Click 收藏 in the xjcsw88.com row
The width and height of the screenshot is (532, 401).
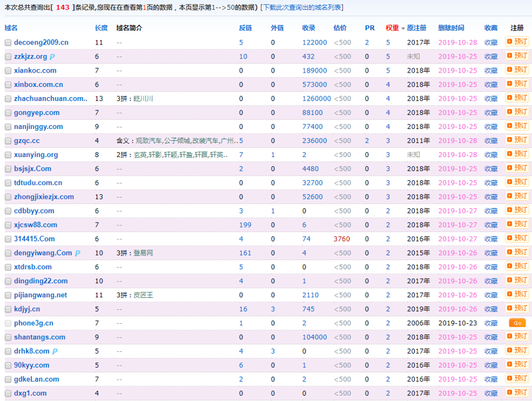[491, 225]
